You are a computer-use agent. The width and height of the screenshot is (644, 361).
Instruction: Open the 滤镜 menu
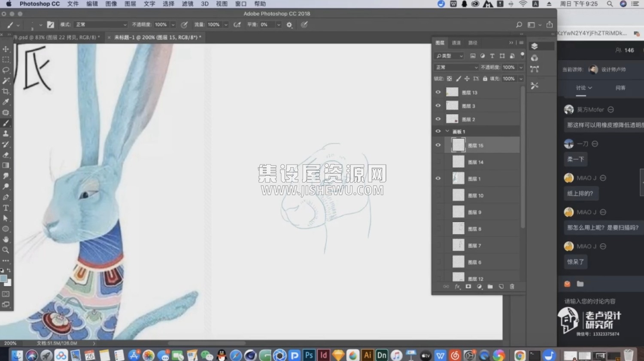pos(187,4)
